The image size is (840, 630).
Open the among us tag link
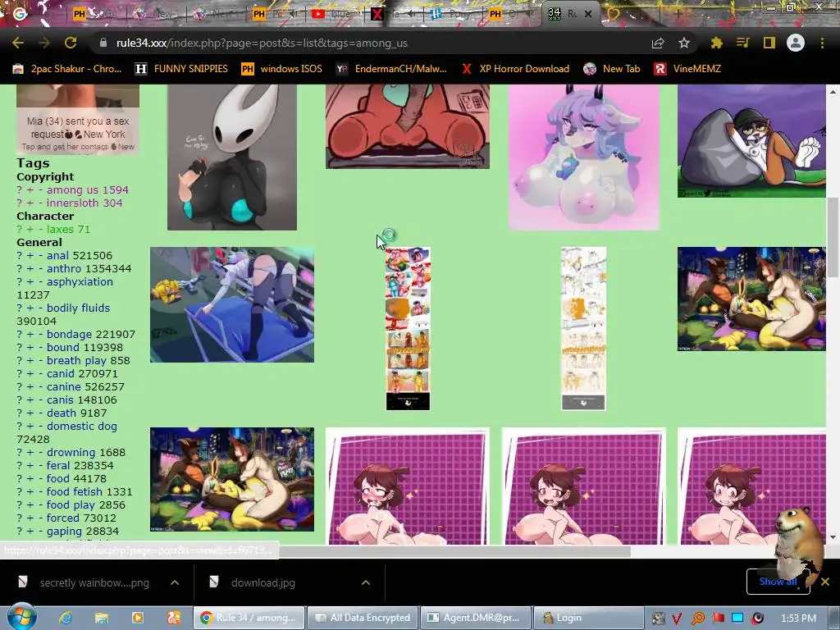pos(73,189)
